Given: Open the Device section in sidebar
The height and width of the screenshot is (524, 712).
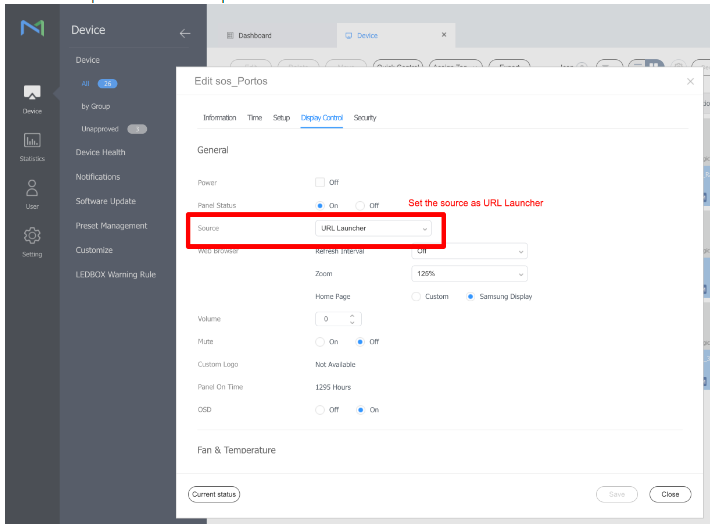Looking at the screenshot, I should pos(32,98).
